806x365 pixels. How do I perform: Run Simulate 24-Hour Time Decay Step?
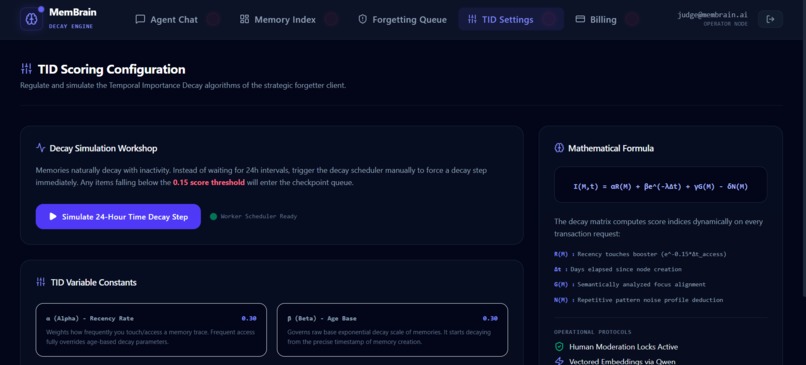(118, 216)
